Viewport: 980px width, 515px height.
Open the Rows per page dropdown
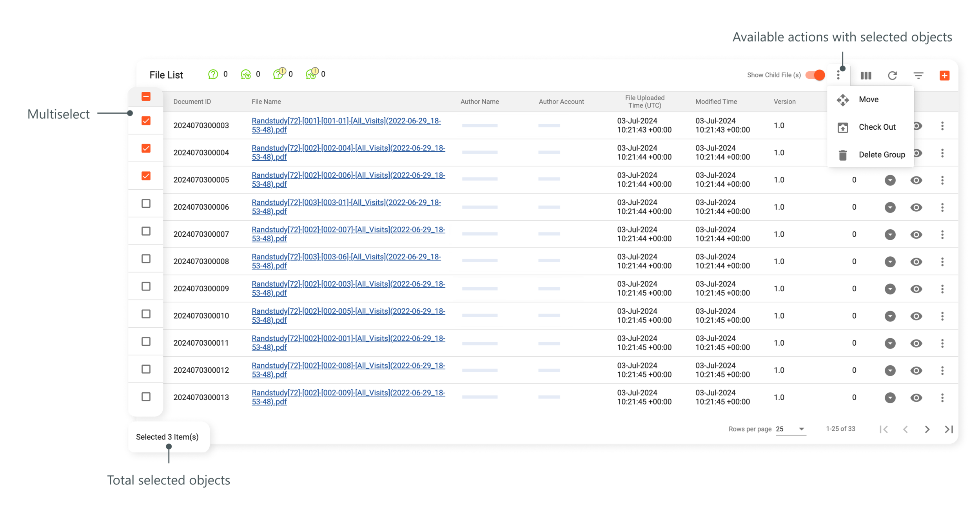click(790, 429)
